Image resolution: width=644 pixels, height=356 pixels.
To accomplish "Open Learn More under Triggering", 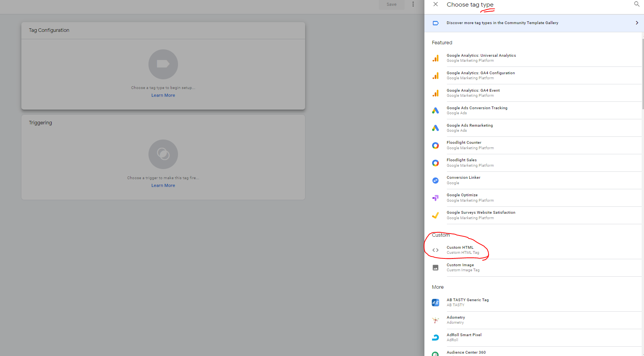I will [163, 185].
